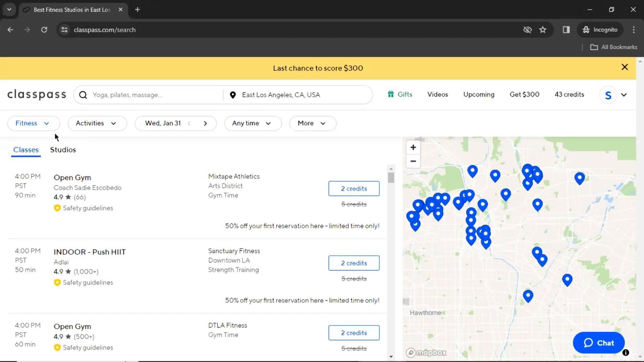
Task: Book Mixtape Athletics Open Gym for 2 credits
Action: pyautogui.click(x=354, y=189)
